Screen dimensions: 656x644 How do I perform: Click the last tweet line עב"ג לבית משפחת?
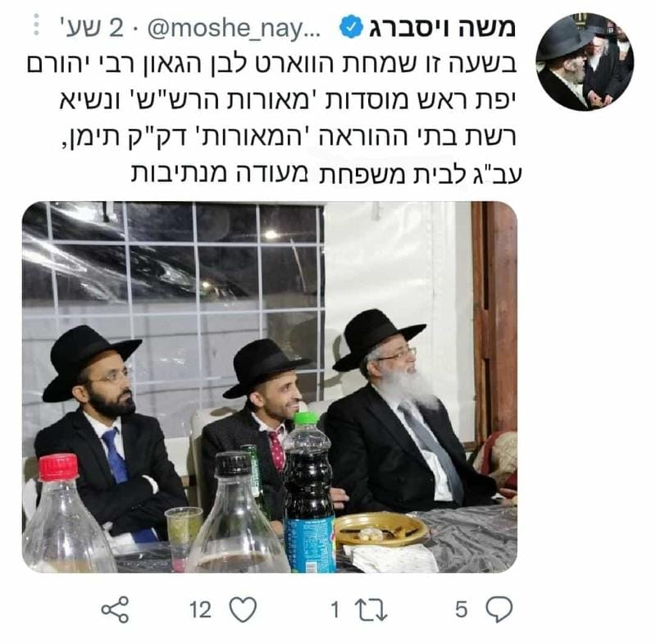click(326, 173)
